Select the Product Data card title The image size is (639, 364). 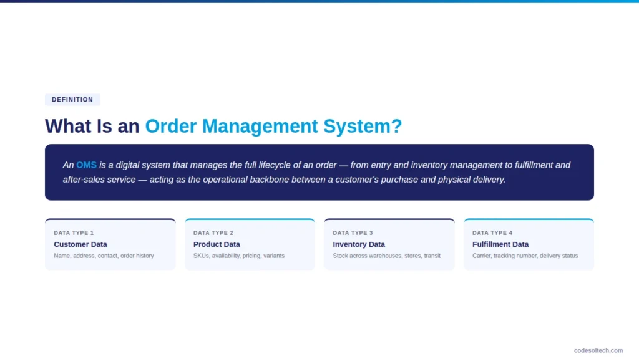(x=217, y=244)
